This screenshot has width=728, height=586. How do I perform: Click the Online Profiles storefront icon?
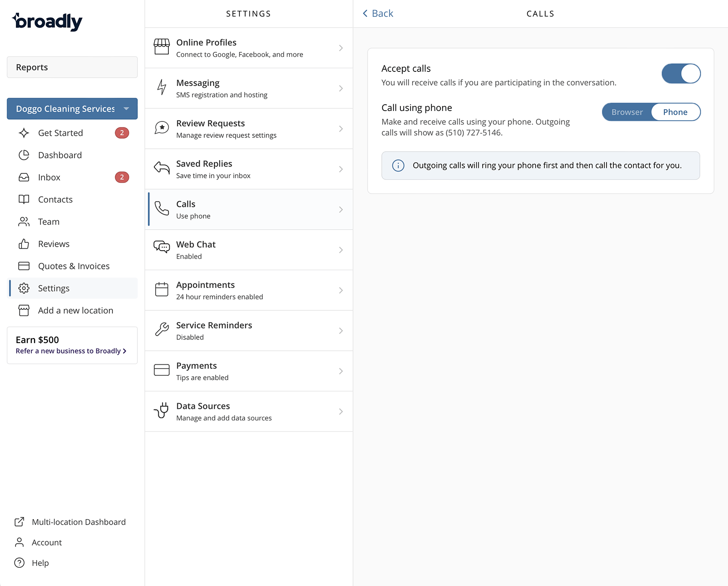[162, 47]
